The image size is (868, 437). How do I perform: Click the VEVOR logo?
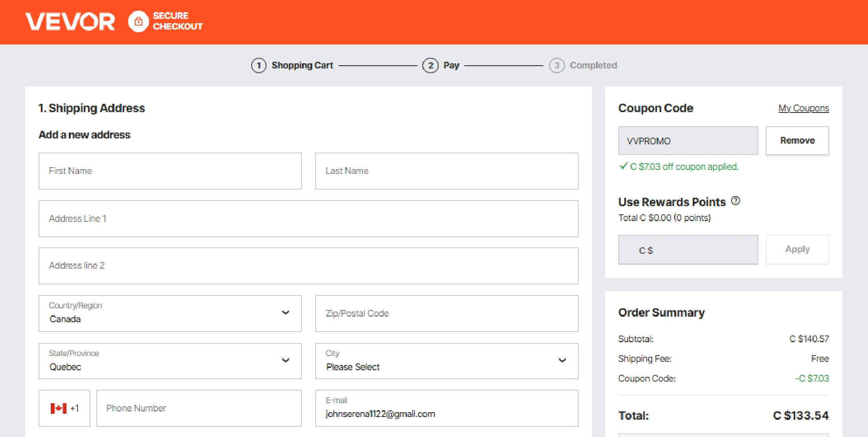pyautogui.click(x=70, y=21)
